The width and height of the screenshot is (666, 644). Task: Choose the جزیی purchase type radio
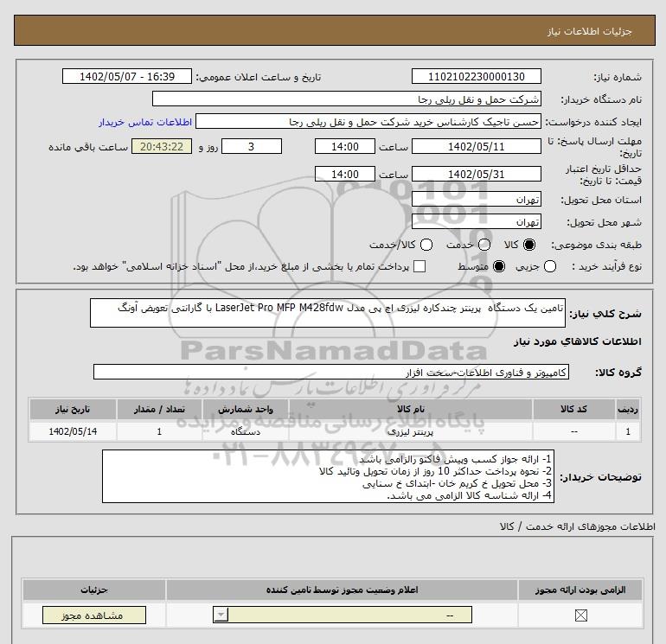click(x=550, y=266)
